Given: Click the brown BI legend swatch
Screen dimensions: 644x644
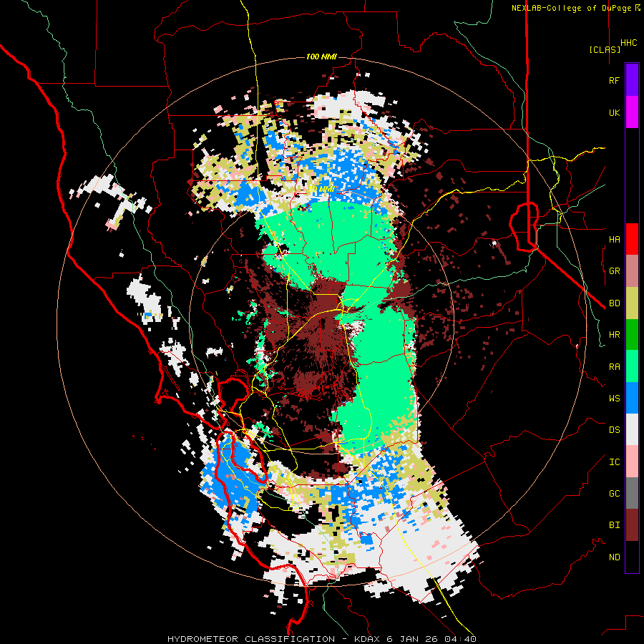Looking at the screenshot, I should click(x=632, y=525).
